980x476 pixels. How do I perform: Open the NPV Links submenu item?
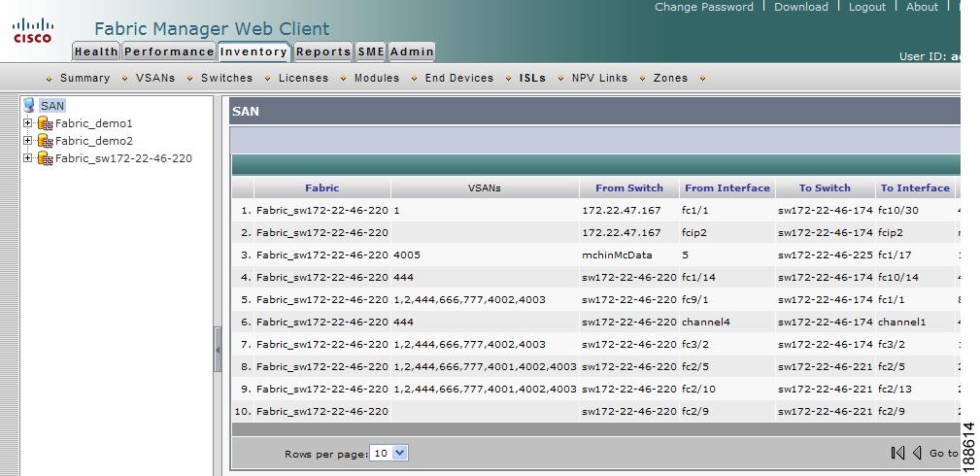click(x=599, y=78)
